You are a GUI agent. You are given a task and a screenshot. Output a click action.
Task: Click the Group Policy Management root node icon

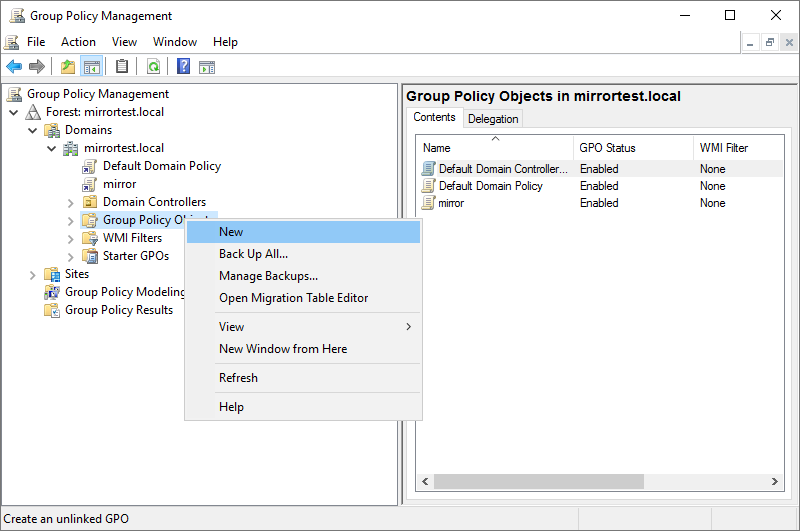14,94
